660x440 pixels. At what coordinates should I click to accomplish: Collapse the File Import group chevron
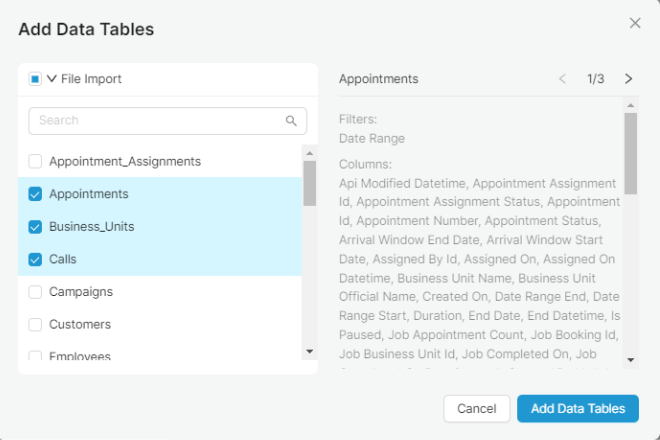tap(52, 79)
